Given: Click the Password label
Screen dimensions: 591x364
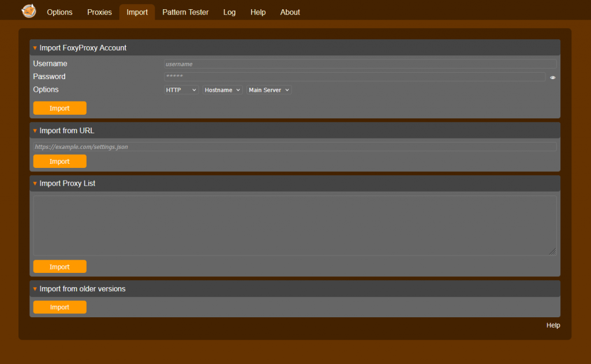Looking at the screenshot, I should 50,77.
